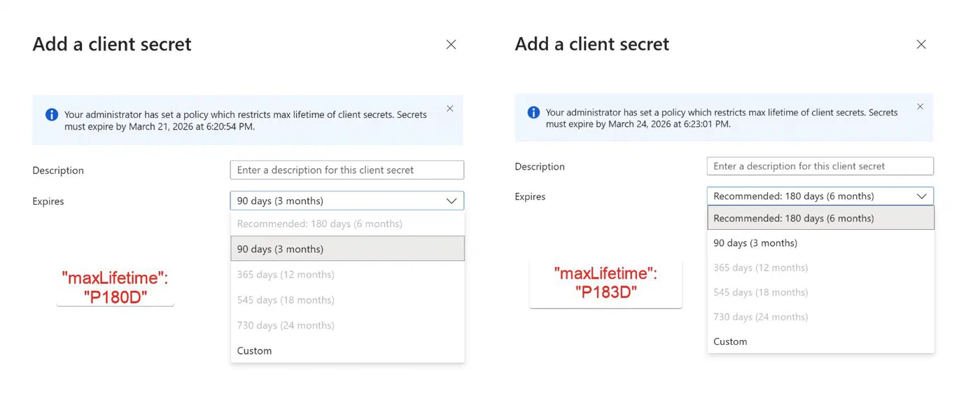Click 730 days (24 months) in right list
This screenshot has width=980, height=410.
[820, 317]
